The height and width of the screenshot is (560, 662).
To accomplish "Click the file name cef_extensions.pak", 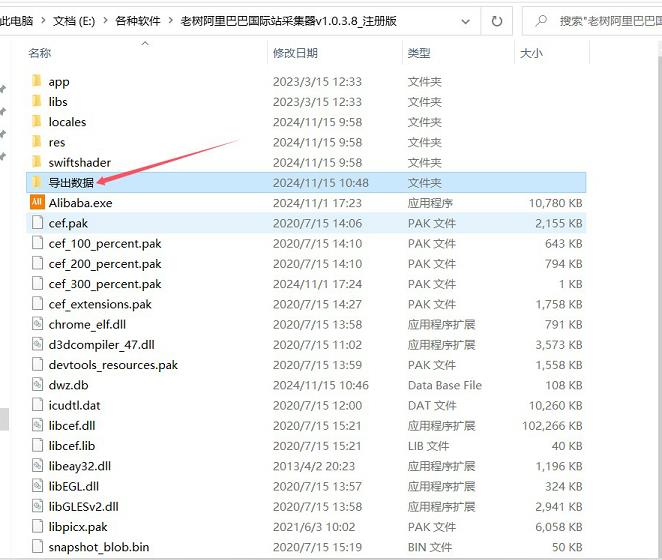I will click(100, 304).
